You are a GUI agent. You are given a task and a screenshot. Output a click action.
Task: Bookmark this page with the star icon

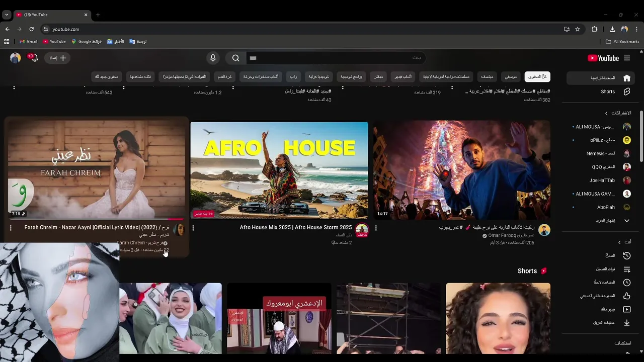(x=578, y=29)
